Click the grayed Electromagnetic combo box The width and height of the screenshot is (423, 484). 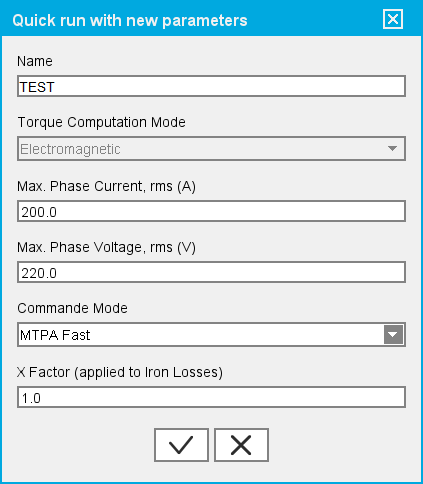pyautogui.click(x=211, y=148)
